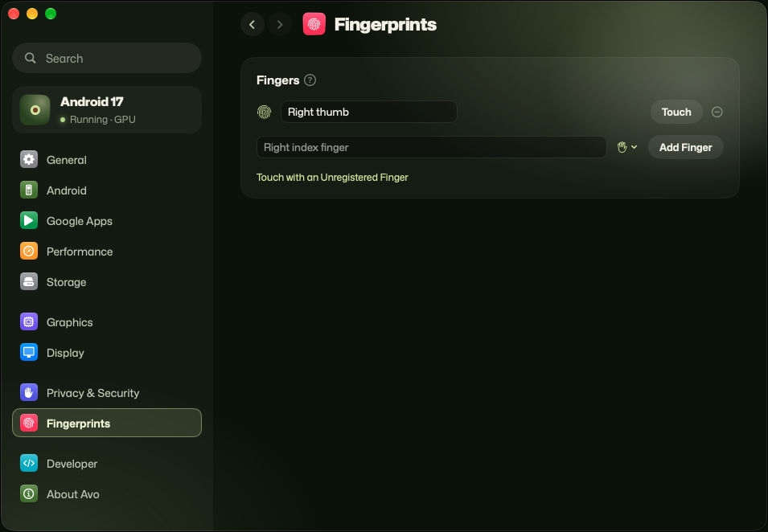Click the Touch button for Right thumb

click(676, 112)
